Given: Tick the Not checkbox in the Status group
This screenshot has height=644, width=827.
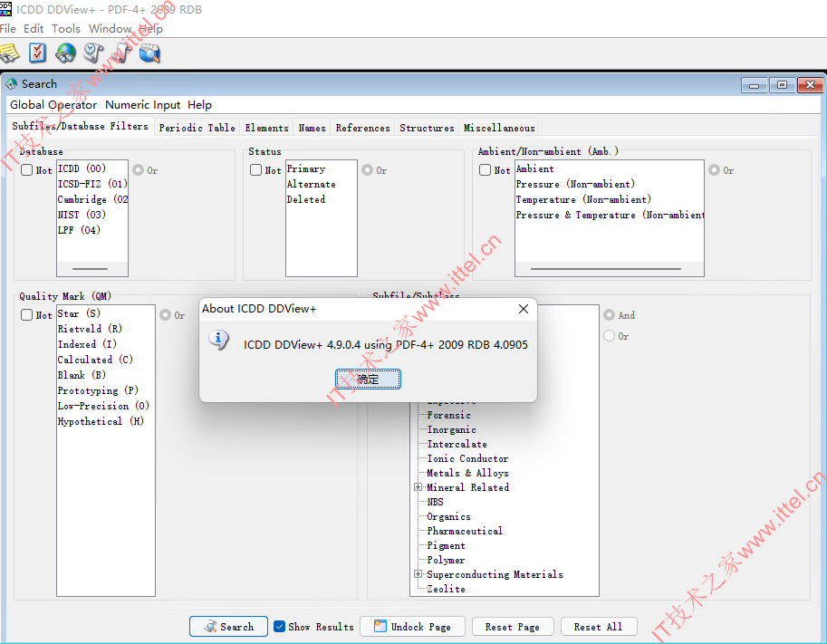Looking at the screenshot, I should [x=255, y=170].
